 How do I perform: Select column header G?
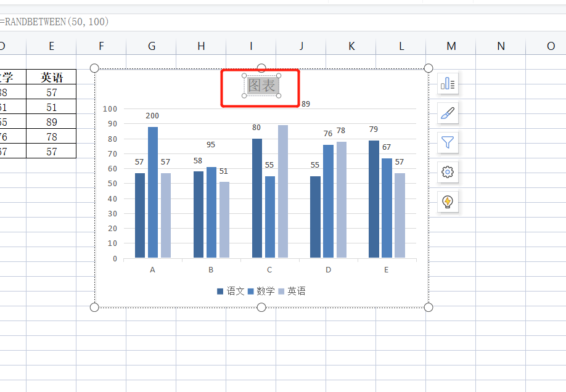point(151,46)
